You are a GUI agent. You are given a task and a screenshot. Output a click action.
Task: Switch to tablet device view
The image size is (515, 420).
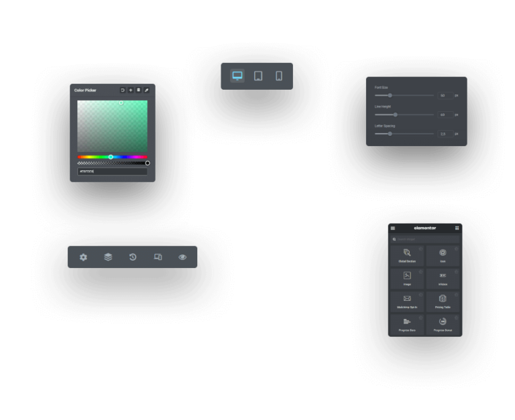(258, 76)
